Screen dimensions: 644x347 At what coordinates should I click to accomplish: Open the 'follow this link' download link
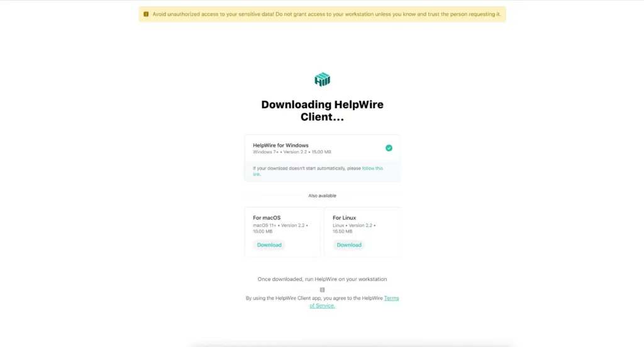pyautogui.click(x=372, y=168)
